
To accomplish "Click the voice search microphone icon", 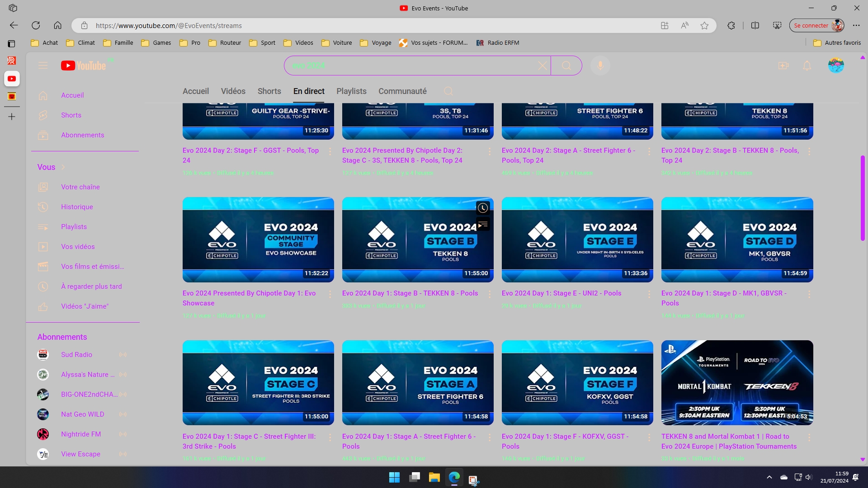I will pyautogui.click(x=600, y=66).
